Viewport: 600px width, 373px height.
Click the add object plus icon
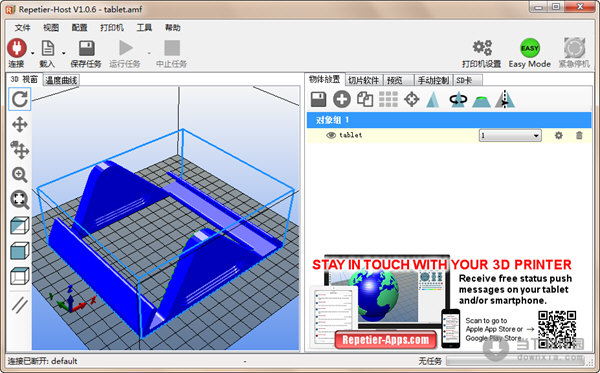(342, 99)
